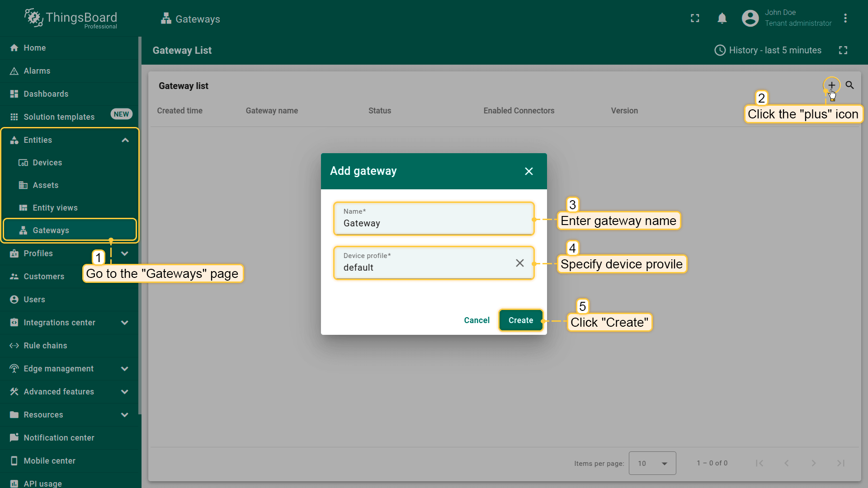
Task: Open the Dashboards page
Action: click(46, 94)
